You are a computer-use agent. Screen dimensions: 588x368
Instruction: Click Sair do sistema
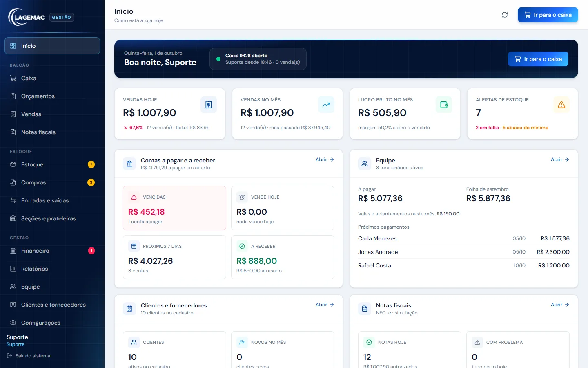pyautogui.click(x=29, y=356)
